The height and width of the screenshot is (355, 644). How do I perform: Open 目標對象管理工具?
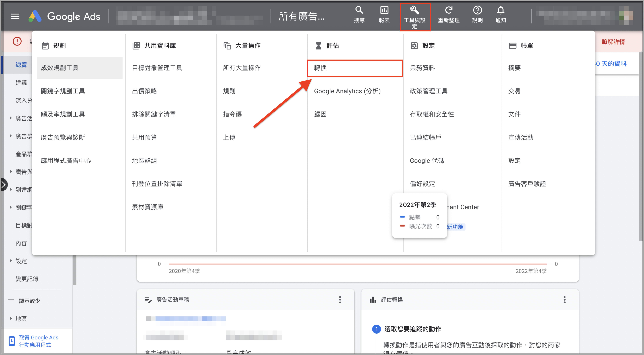click(157, 68)
